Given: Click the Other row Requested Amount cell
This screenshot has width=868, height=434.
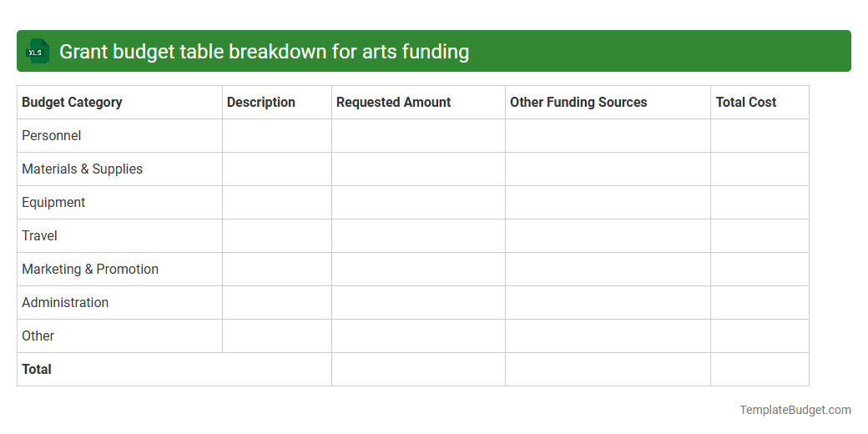Looking at the screenshot, I should tap(418, 336).
